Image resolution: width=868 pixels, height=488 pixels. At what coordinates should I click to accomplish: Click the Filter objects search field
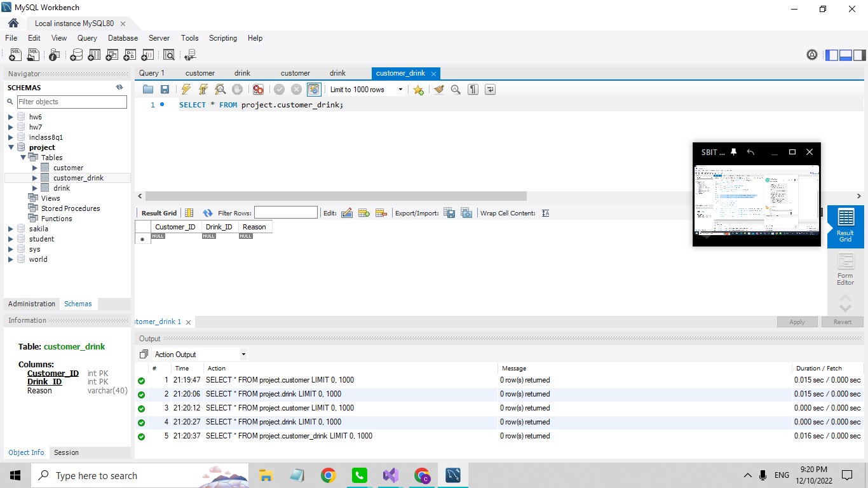[71, 102]
